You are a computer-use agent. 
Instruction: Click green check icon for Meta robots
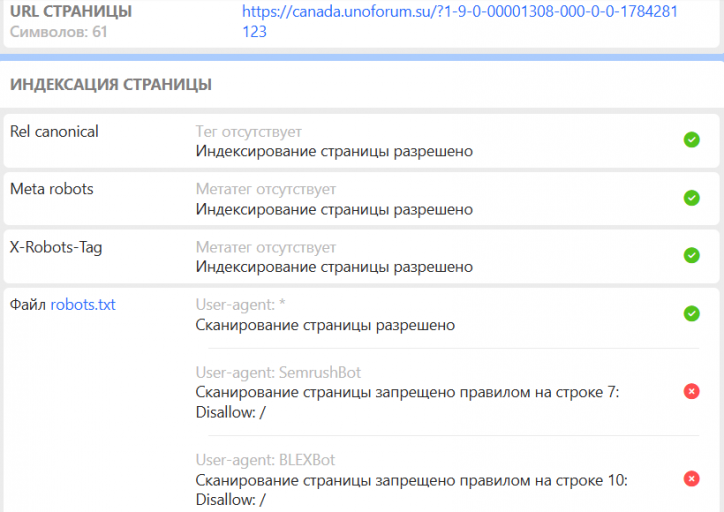click(691, 198)
